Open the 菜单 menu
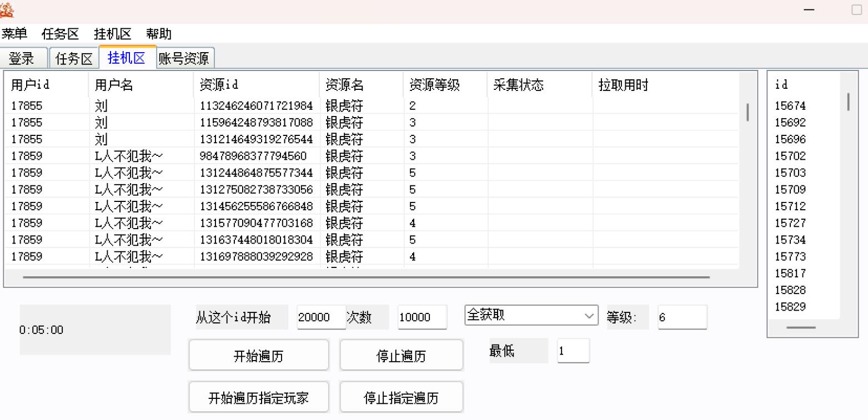This screenshot has width=868, height=420. [14, 34]
